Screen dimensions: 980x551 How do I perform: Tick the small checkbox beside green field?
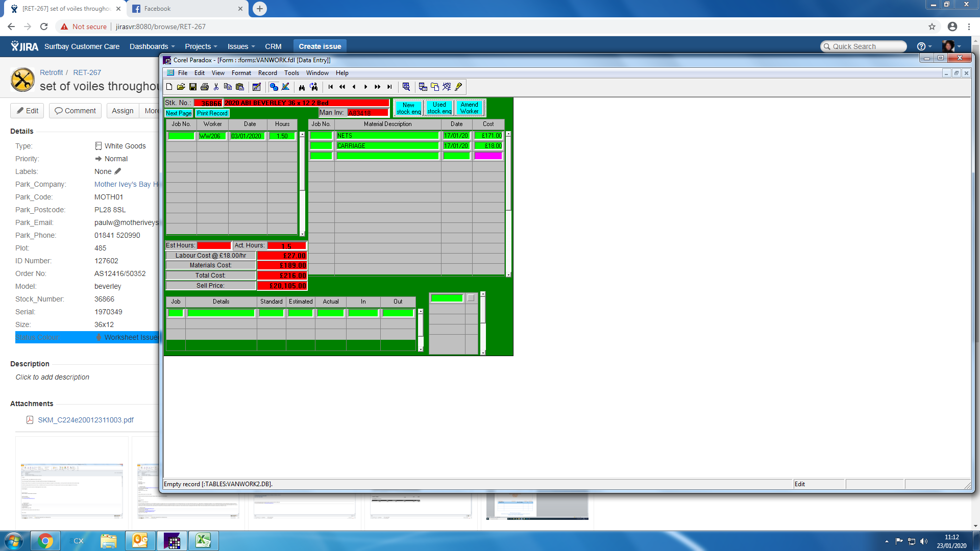(x=471, y=298)
